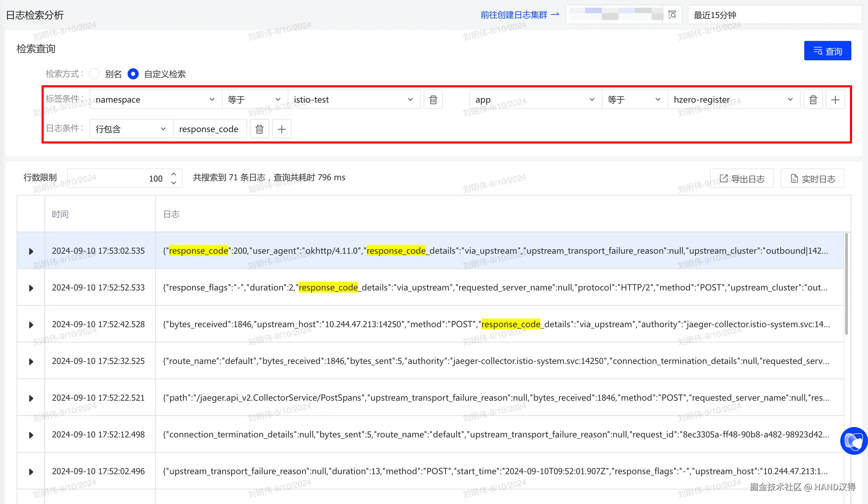The width and height of the screenshot is (868, 504).
Task: Add another log condition with plus
Action: coord(281,129)
